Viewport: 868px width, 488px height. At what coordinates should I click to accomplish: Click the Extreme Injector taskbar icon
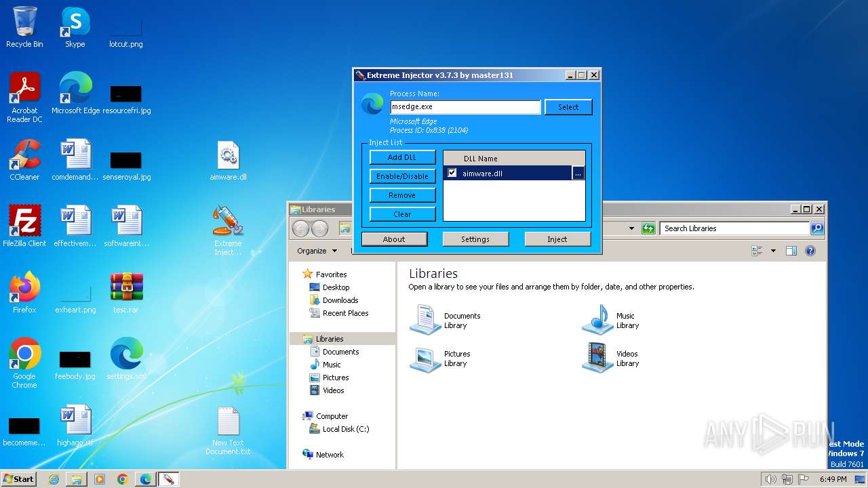[x=167, y=479]
